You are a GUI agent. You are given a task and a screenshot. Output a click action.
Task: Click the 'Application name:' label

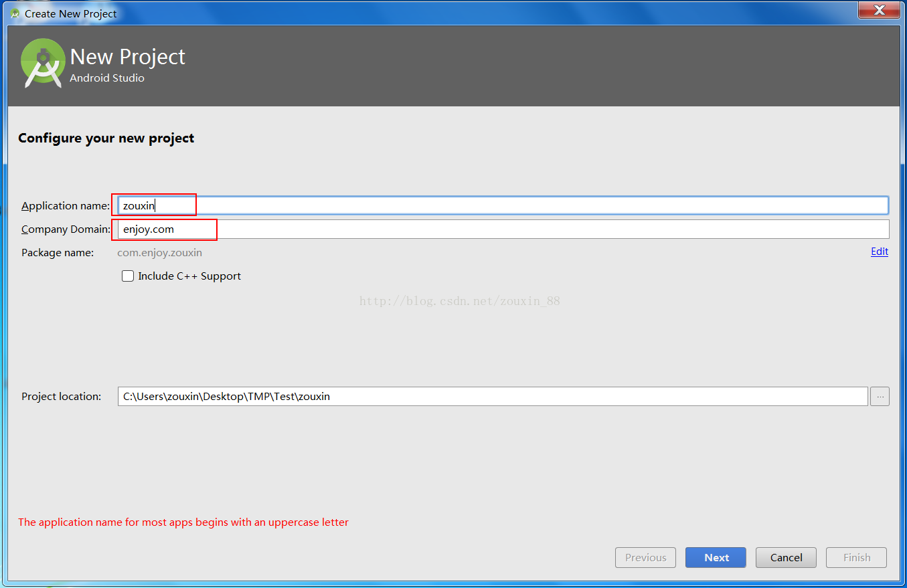coord(66,206)
